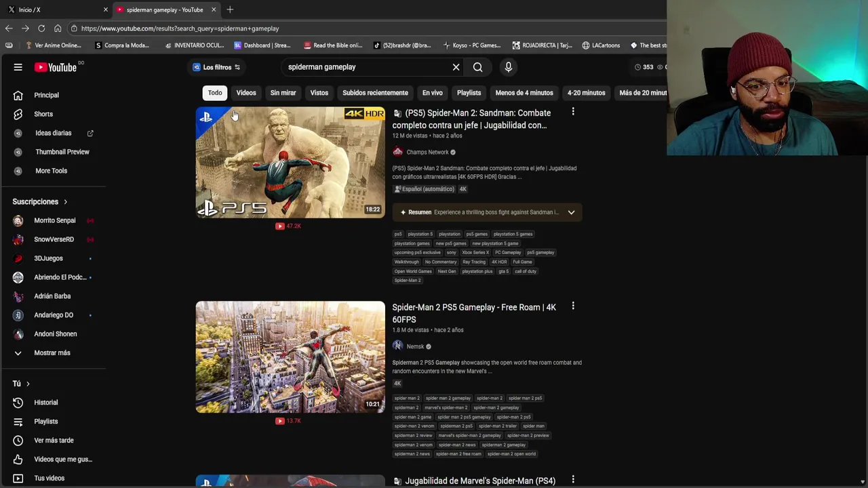Open Nemsk channel link

click(x=415, y=346)
